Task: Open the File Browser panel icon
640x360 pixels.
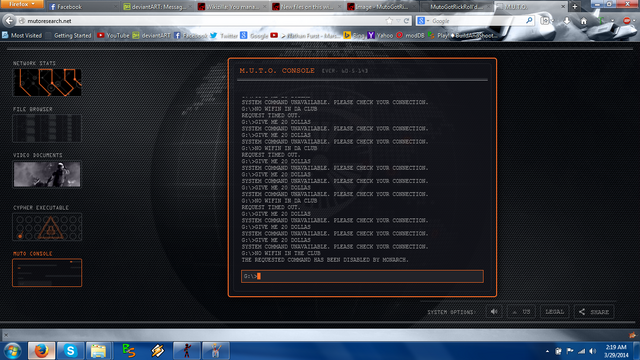Action: point(47,129)
